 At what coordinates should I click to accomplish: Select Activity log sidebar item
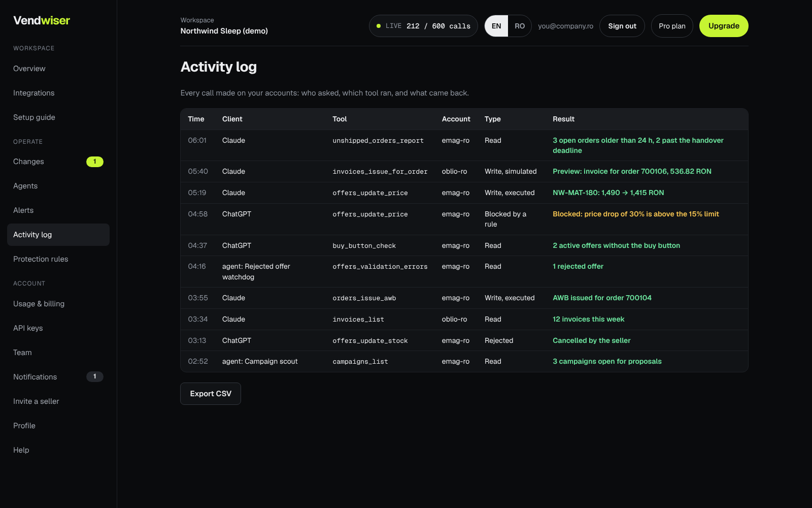click(58, 235)
